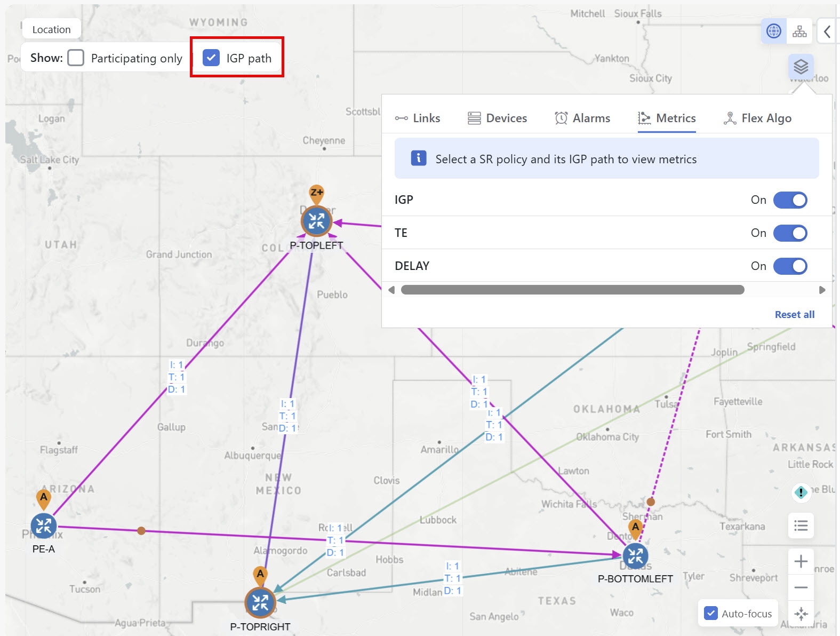Select the PE-A router node
The height and width of the screenshot is (636, 840).
pyautogui.click(x=44, y=526)
